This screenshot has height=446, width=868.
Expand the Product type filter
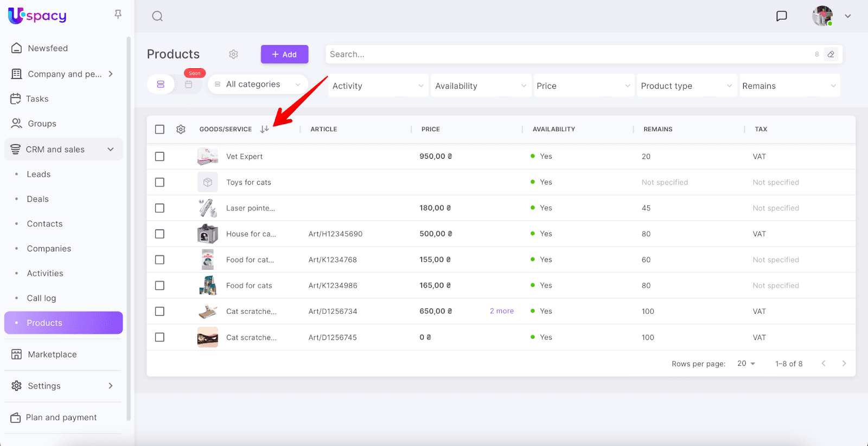click(x=686, y=86)
